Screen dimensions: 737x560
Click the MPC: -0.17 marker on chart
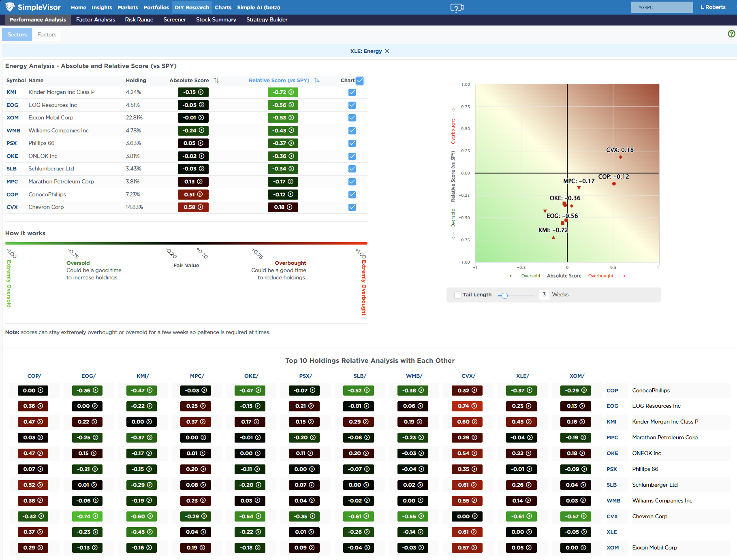coord(579,188)
